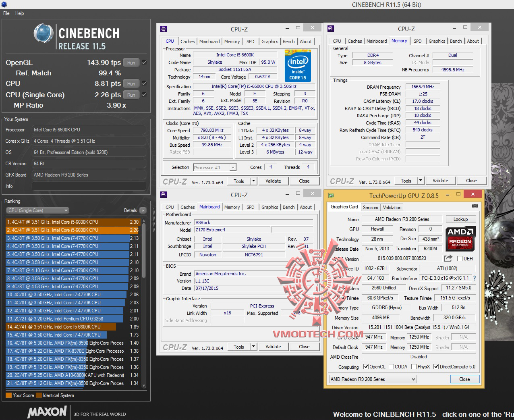Click the Driver Version field in GPU-Z
This screenshot has height=420, width=514.
point(419,327)
